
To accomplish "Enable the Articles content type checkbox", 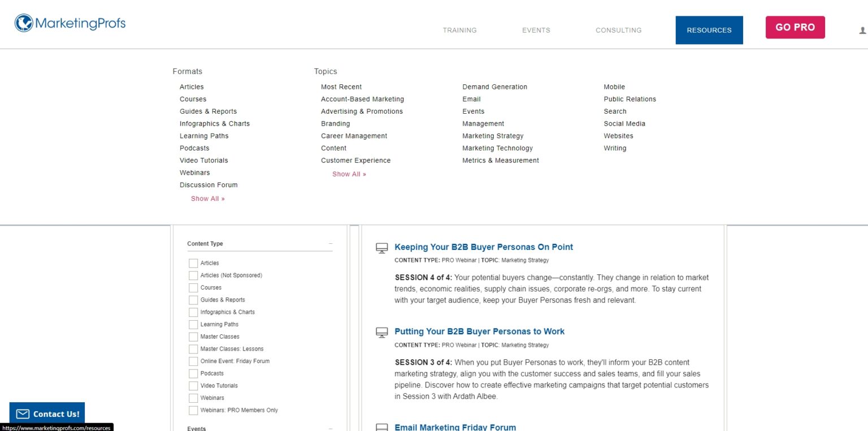I will (193, 263).
